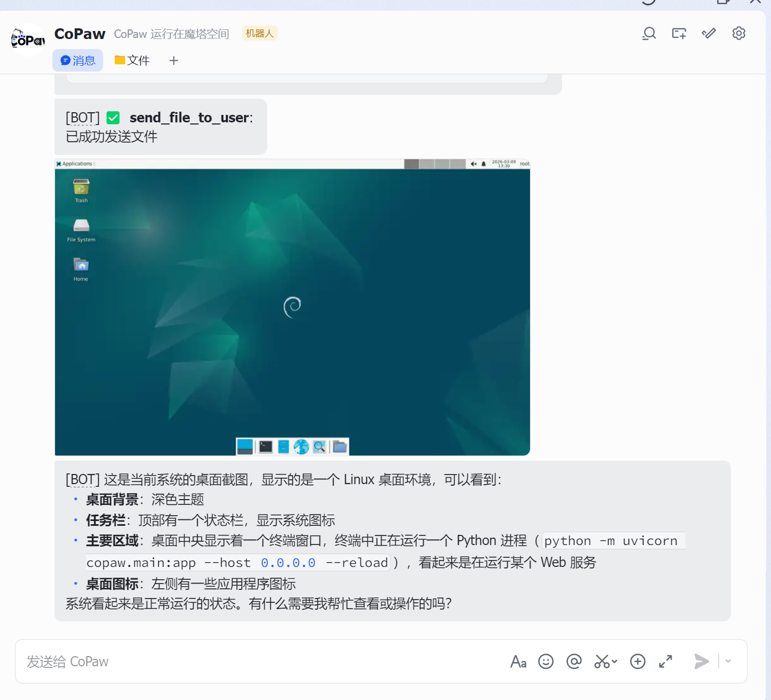Viewport: 771px width, 700px height.
Task: Click the fullscreen expand icon in input bar
Action: (665, 662)
